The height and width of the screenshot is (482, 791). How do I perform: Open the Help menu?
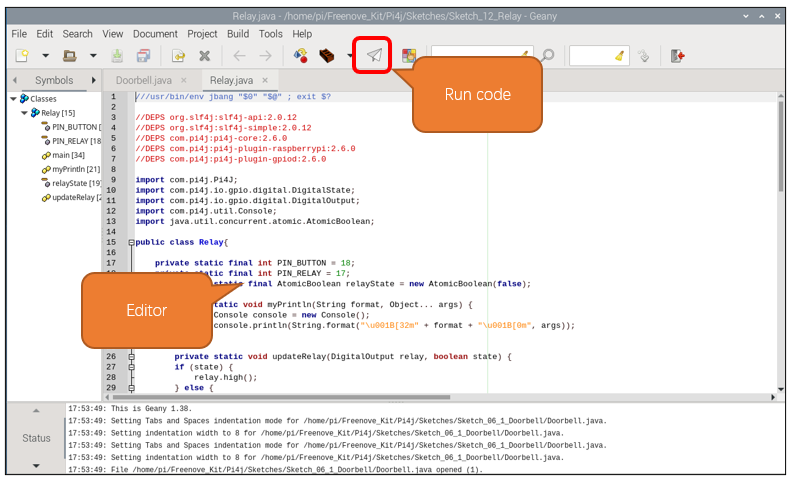point(302,34)
